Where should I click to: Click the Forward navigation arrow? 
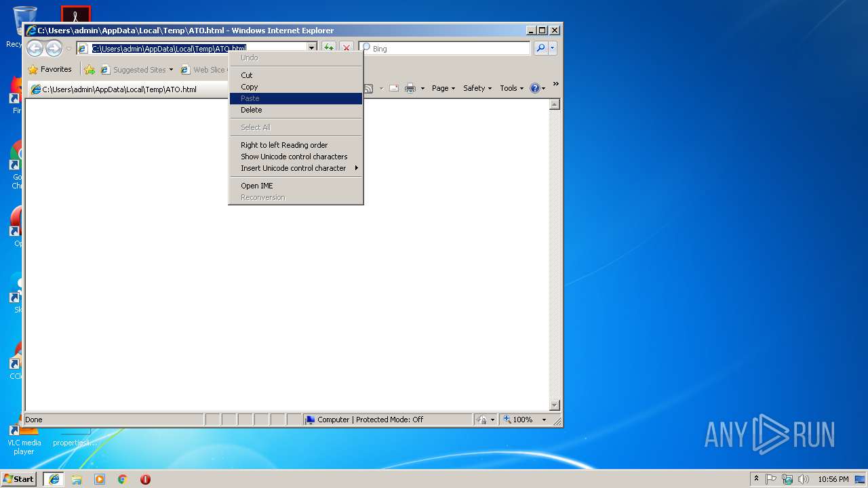54,48
